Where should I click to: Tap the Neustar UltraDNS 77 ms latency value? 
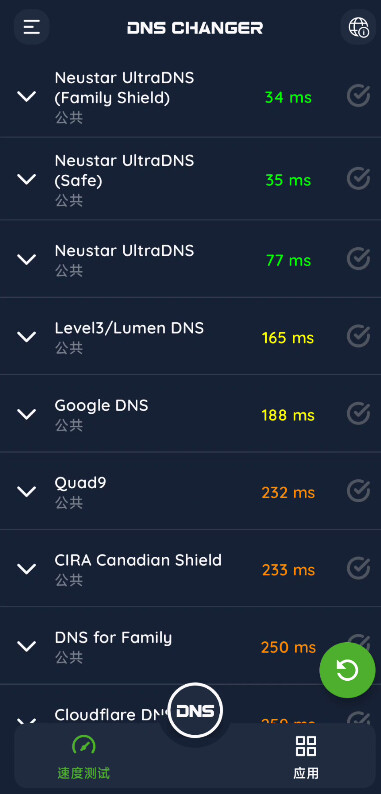[288, 260]
